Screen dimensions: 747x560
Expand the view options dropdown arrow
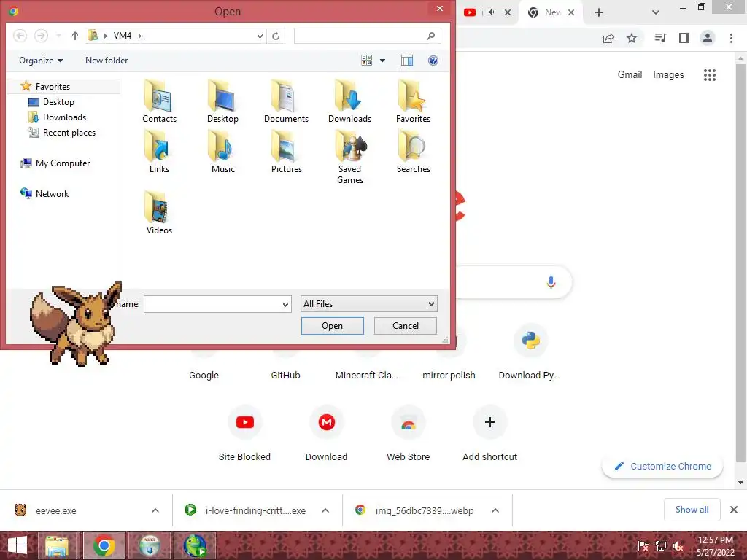click(x=382, y=61)
